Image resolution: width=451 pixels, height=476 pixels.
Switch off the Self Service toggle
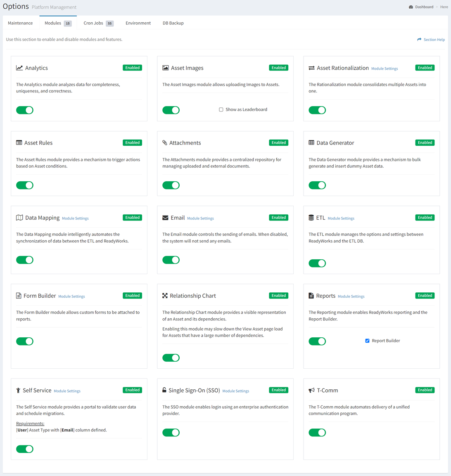[x=25, y=449]
